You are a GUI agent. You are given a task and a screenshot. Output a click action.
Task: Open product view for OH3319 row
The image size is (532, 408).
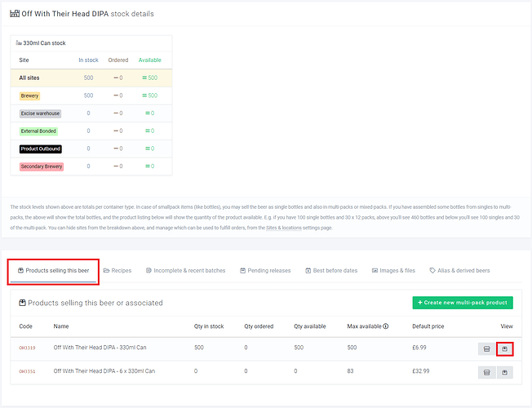(x=505, y=348)
